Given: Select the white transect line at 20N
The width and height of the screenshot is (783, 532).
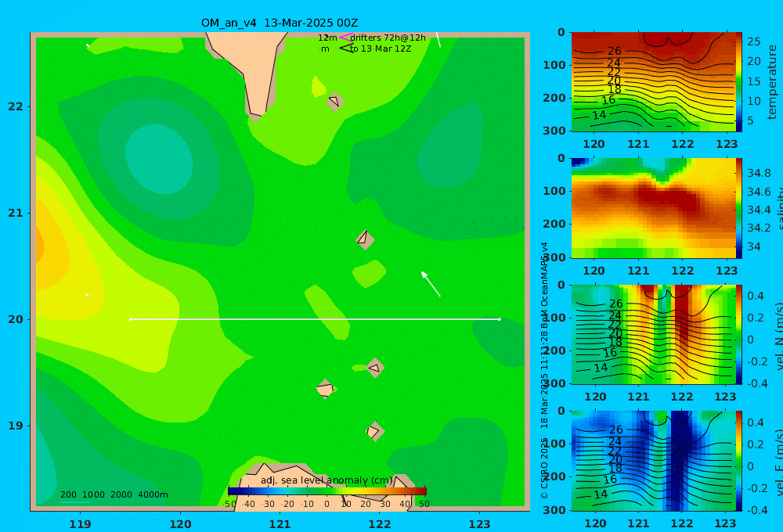Looking at the screenshot, I should (315, 319).
